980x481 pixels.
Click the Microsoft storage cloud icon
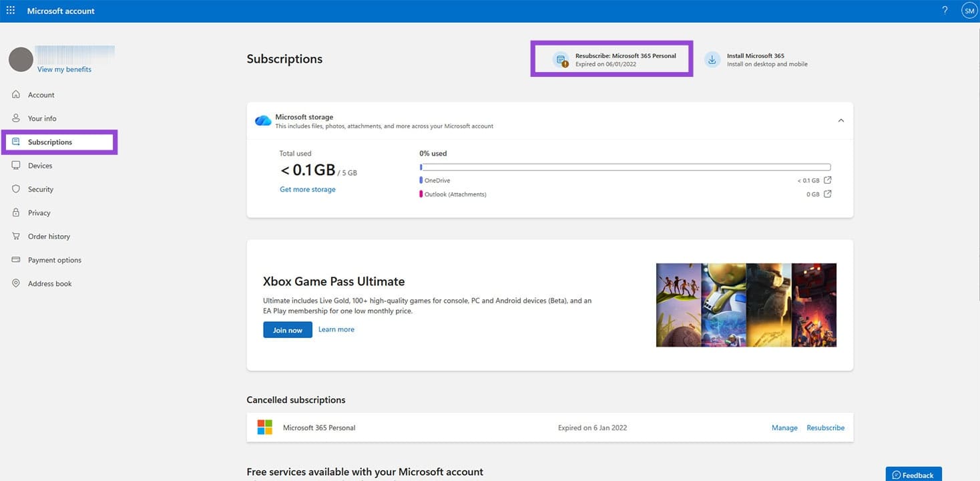263,120
